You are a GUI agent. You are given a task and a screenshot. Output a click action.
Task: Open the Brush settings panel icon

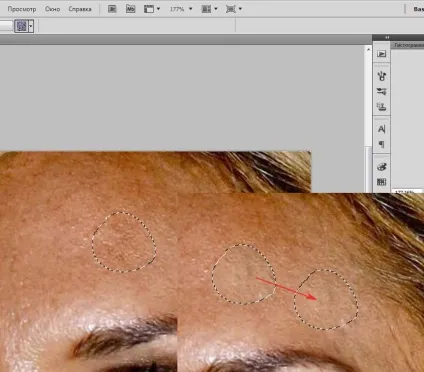(381, 91)
